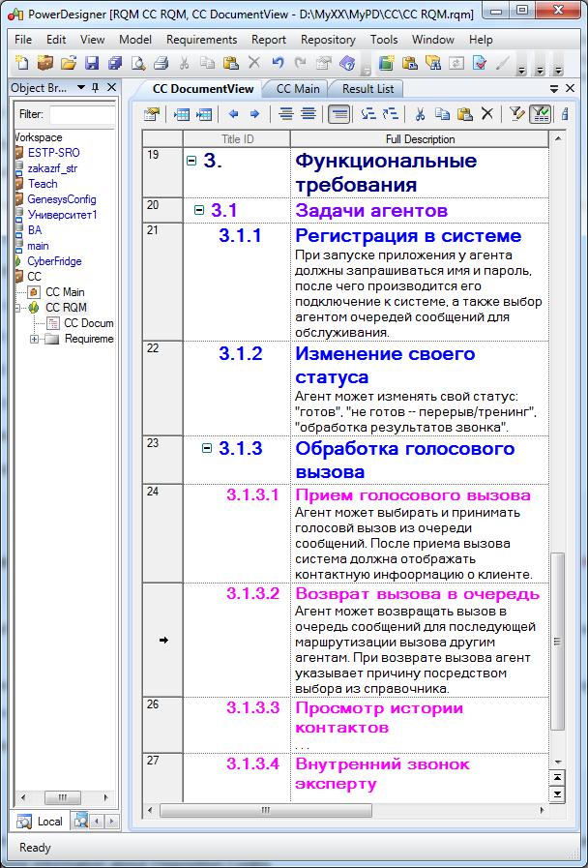Image resolution: width=588 pixels, height=868 pixels.
Task: Click the Print icon in main toolbar
Action: click(x=161, y=64)
